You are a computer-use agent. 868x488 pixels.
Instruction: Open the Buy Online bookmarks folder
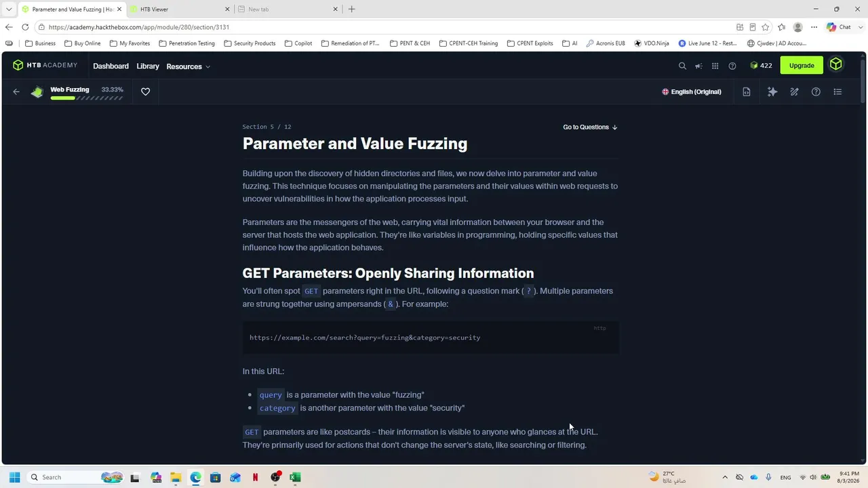[82, 43]
